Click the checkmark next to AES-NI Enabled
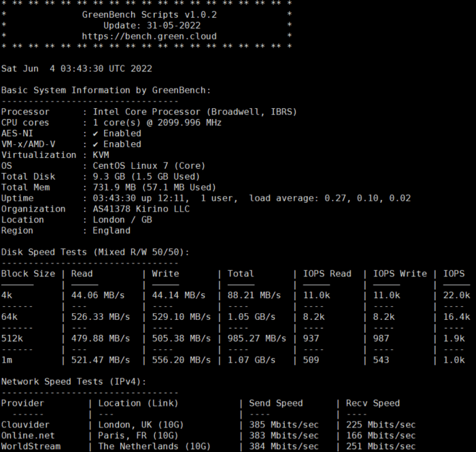Image resolution: width=476 pixels, height=452 pixels. (x=96, y=133)
